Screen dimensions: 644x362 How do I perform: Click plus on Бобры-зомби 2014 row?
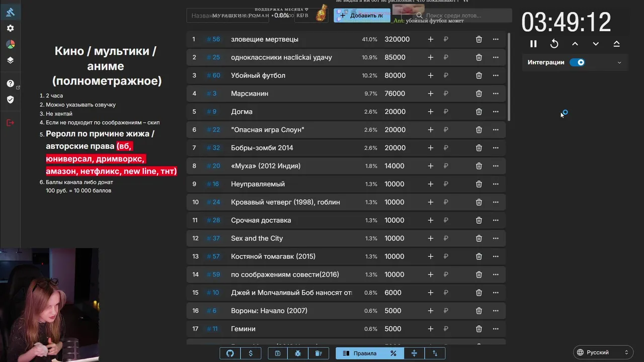(430, 148)
